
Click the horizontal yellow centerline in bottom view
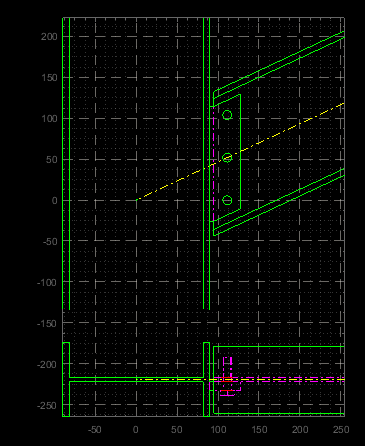click(x=240, y=380)
